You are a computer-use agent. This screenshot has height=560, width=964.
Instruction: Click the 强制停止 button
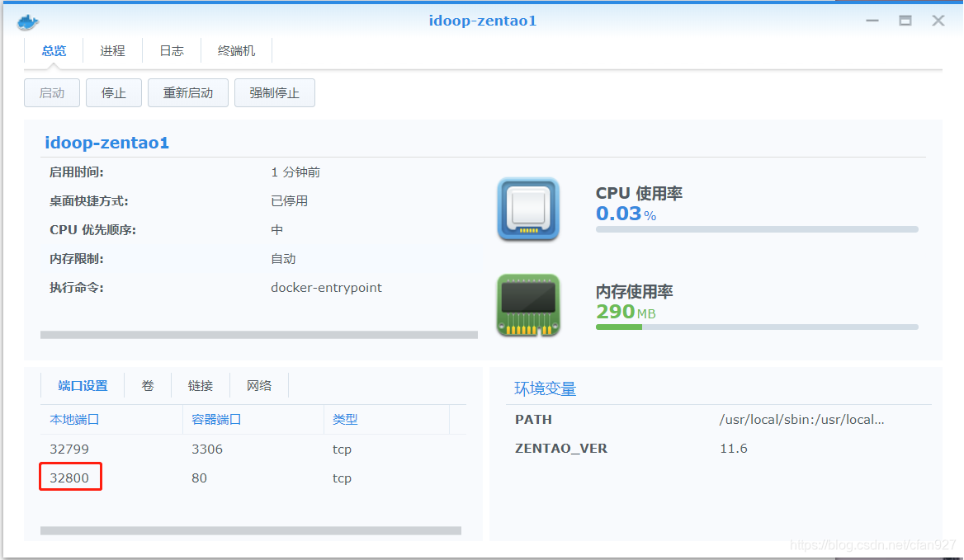pyautogui.click(x=275, y=92)
